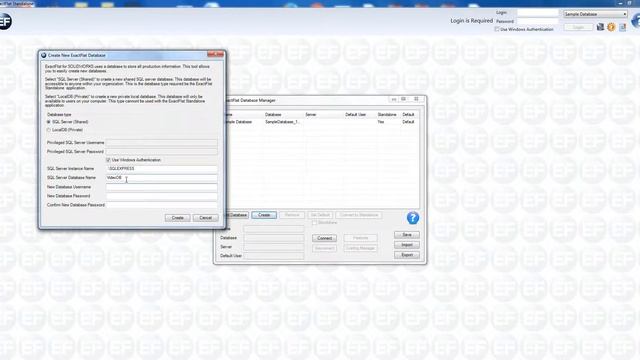Click Confirm New Database Password field
Image resolution: width=640 pixels, height=360 pixels.
click(162, 205)
